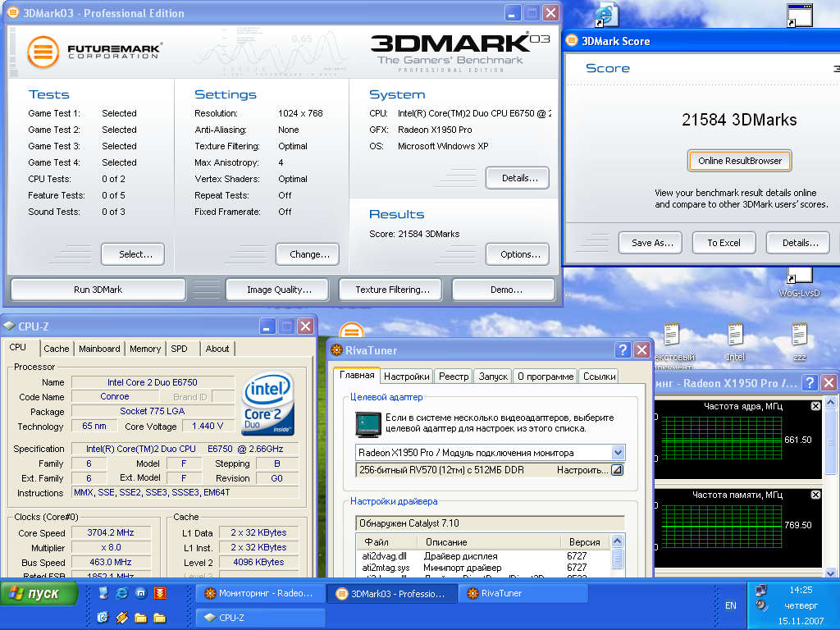
Task: Open the window-shaped shortcut icon on desktop
Action: pyautogui.click(x=799, y=16)
